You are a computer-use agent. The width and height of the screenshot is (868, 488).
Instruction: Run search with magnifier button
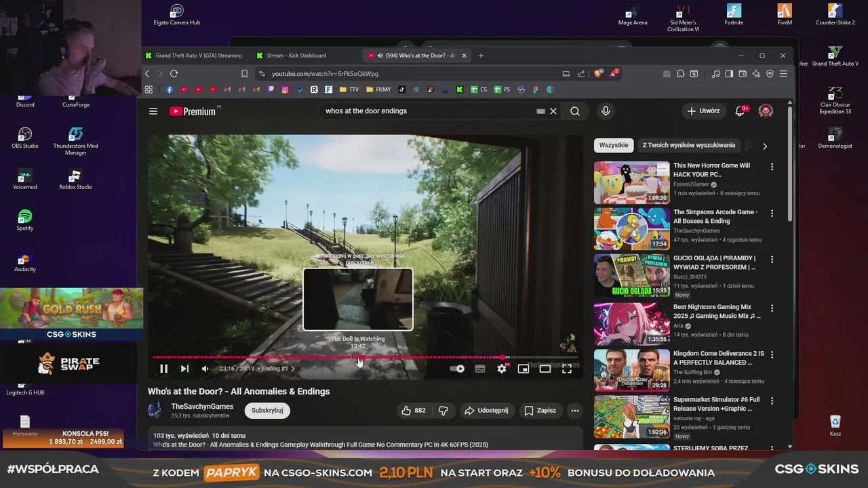575,111
